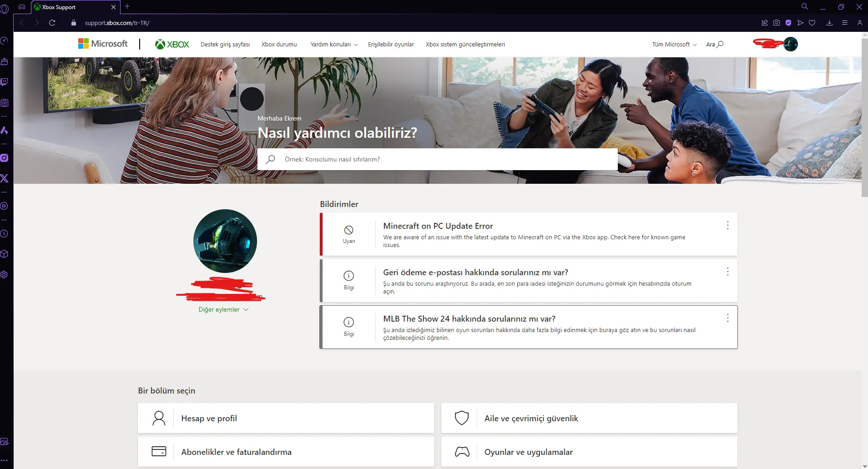This screenshot has width=868, height=469.
Task: Open the Opera main menu logo
Action: coord(5,8)
